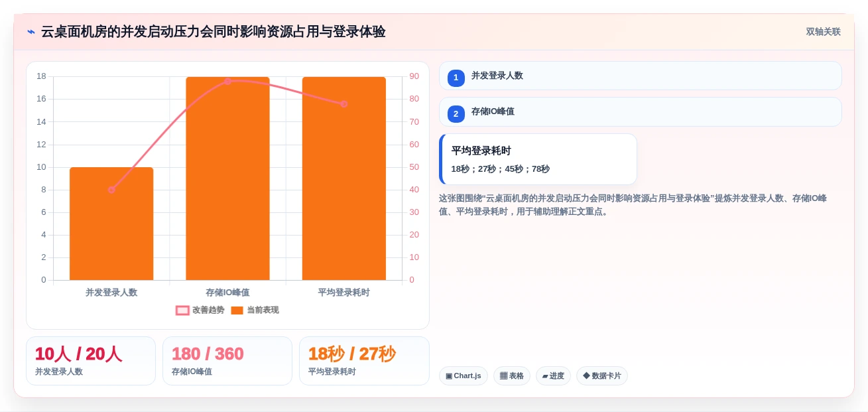This screenshot has height=412, width=868.
Task: Select the 存储IO峰值 orange bar
Action: 227,178
